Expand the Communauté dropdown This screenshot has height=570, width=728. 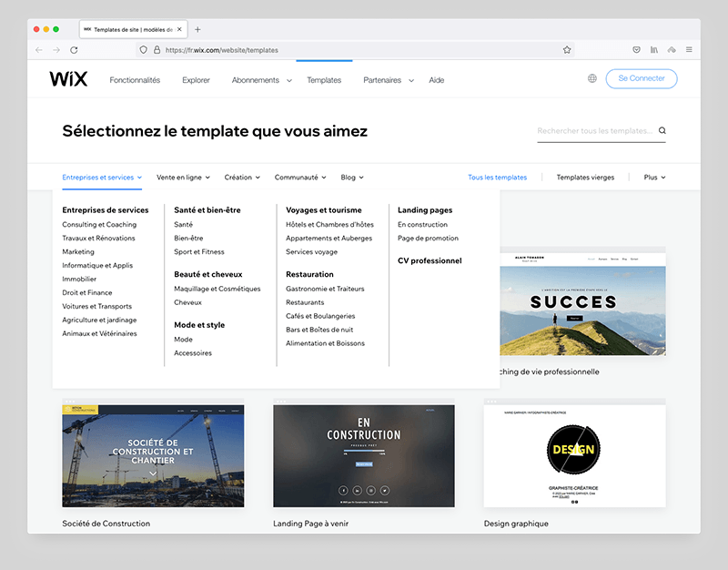(x=300, y=178)
